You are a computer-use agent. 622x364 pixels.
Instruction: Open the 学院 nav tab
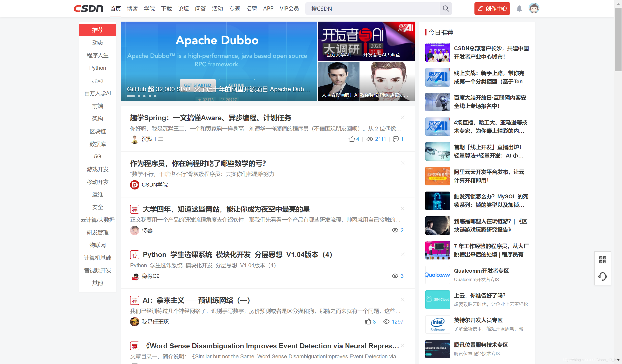point(149,9)
